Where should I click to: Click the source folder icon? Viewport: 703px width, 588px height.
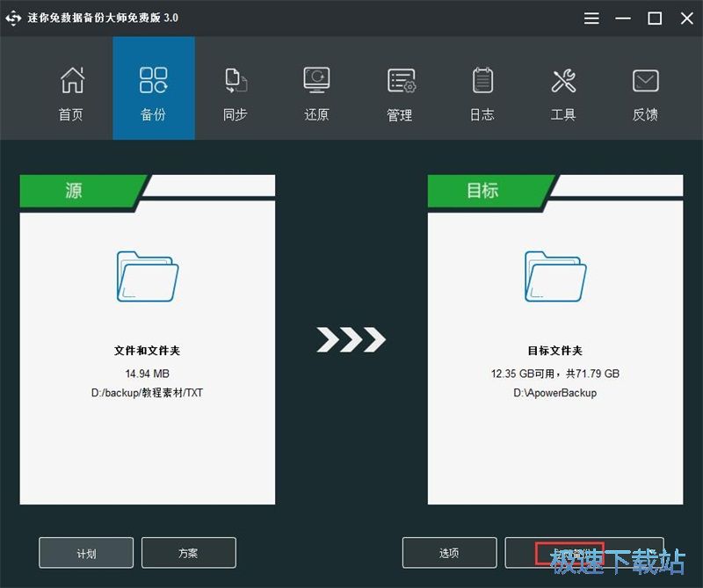click(148, 276)
